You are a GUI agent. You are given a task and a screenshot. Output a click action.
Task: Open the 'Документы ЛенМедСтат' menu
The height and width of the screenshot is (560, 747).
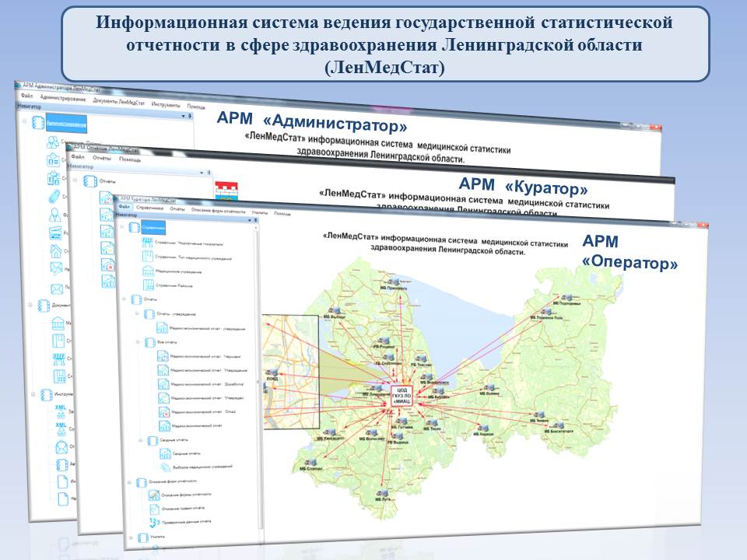coord(118,101)
